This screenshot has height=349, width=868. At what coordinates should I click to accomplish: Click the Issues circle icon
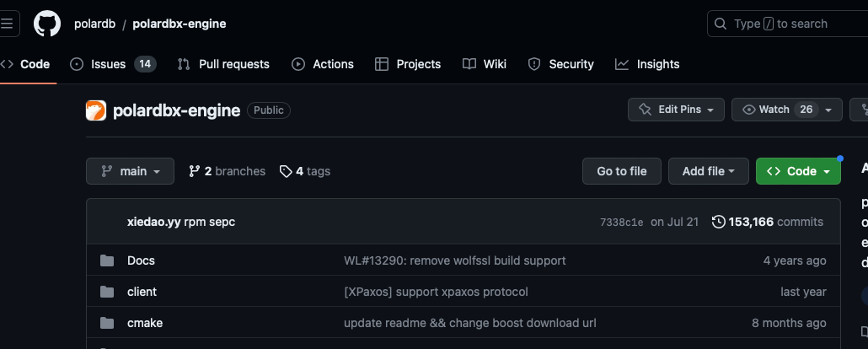pyautogui.click(x=77, y=64)
